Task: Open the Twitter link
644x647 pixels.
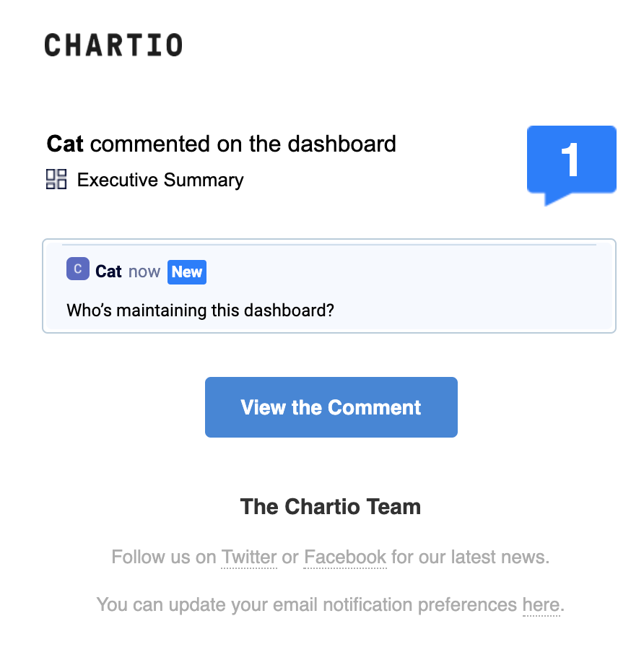Action: (249, 557)
